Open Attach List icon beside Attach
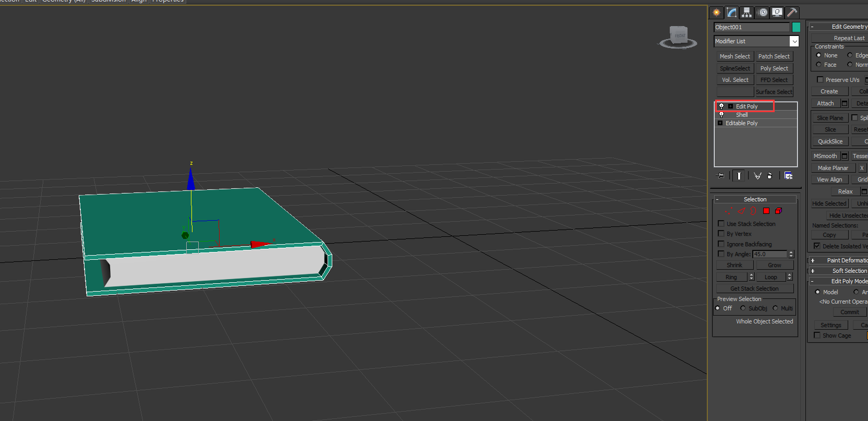The height and width of the screenshot is (421, 868). point(845,103)
